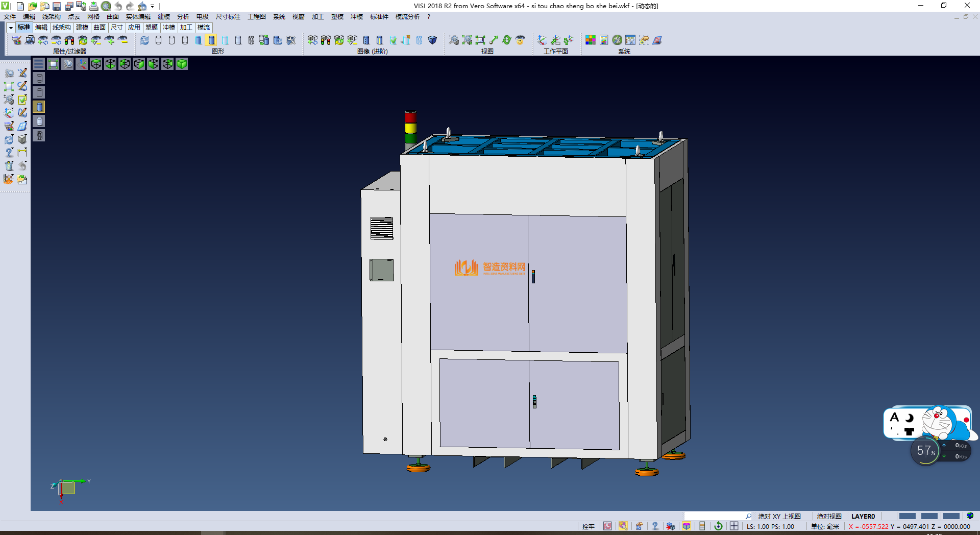Click the traffic light filter icon
The image size is (980, 535).
pyautogui.click(x=69, y=40)
